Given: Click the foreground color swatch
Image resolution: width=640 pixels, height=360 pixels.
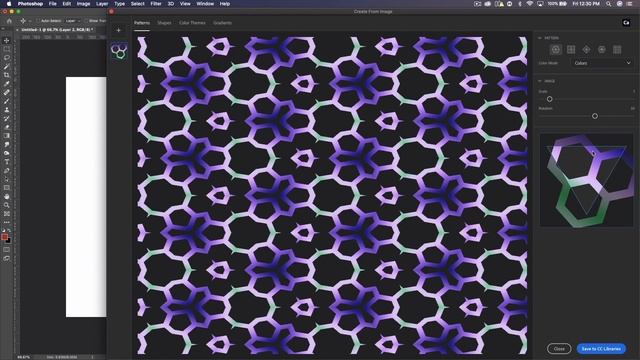Looking at the screenshot, I should coord(4,237).
